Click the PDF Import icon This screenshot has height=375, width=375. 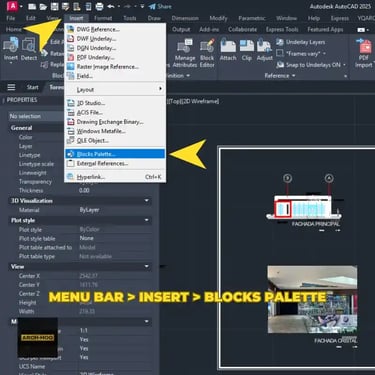[x=363, y=53]
